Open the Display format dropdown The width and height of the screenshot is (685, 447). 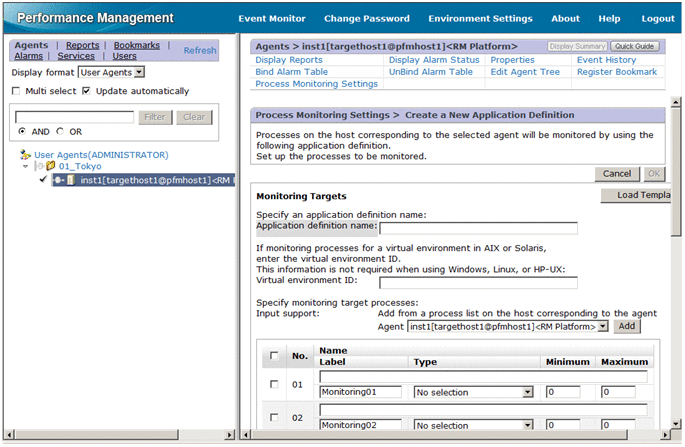click(111, 72)
